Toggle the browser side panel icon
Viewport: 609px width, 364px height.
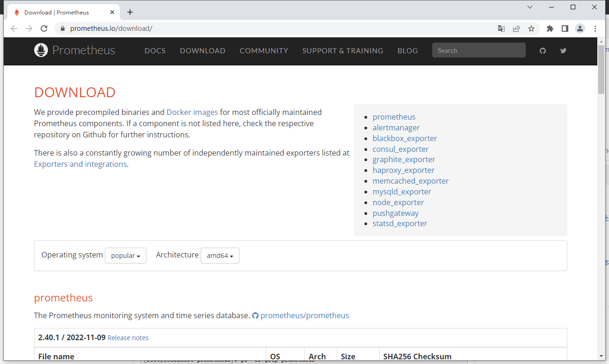tap(565, 29)
